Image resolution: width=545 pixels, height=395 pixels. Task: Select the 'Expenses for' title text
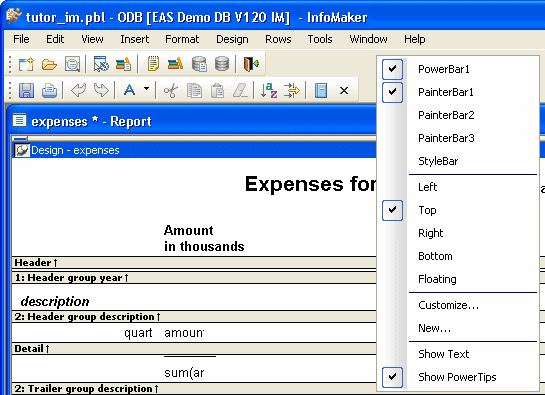click(x=310, y=184)
